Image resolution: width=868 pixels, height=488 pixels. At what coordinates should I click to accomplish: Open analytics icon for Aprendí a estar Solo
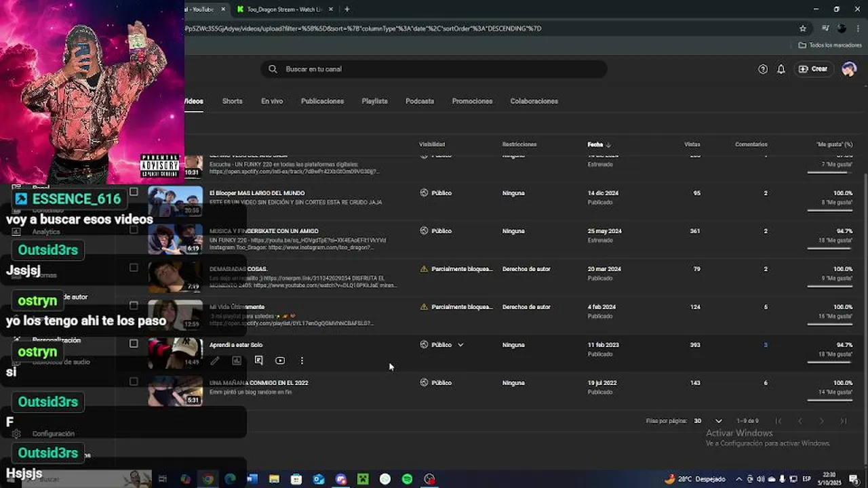(237, 361)
